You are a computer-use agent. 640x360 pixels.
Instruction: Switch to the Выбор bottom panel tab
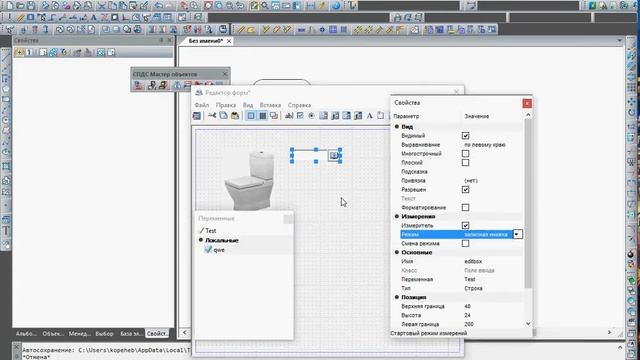click(x=104, y=333)
